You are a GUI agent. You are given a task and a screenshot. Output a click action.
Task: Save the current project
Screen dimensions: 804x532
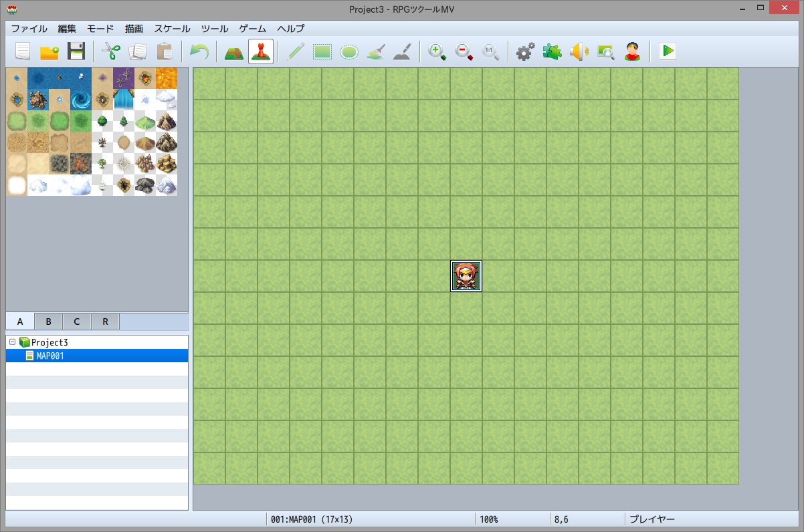[x=76, y=51]
